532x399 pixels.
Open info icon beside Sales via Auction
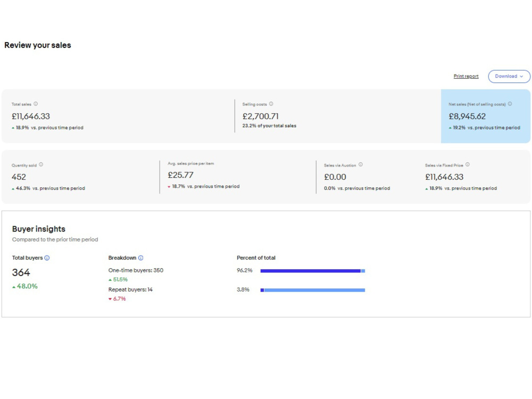[x=361, y=164]
